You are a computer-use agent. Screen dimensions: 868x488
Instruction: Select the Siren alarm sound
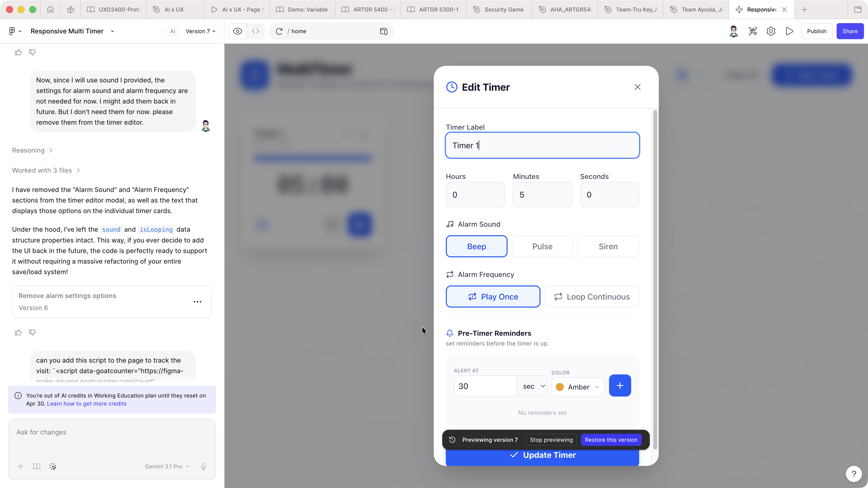click(x=608, y=246)
